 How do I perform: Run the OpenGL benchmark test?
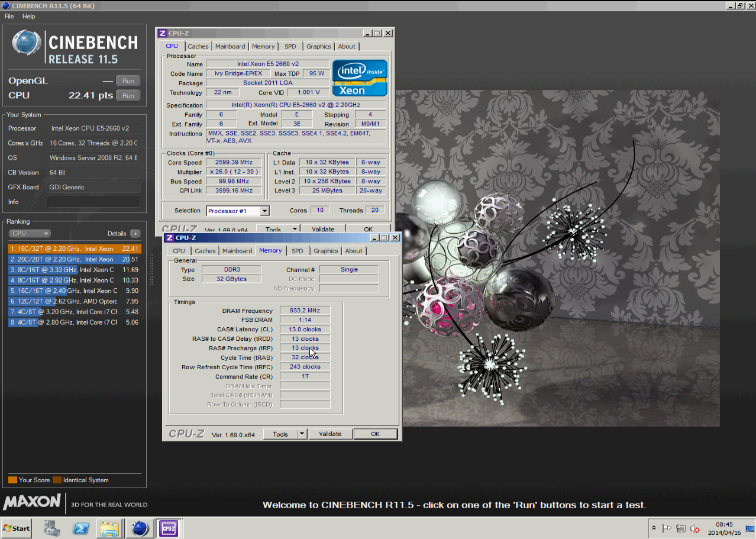click(x=128, y=80)
